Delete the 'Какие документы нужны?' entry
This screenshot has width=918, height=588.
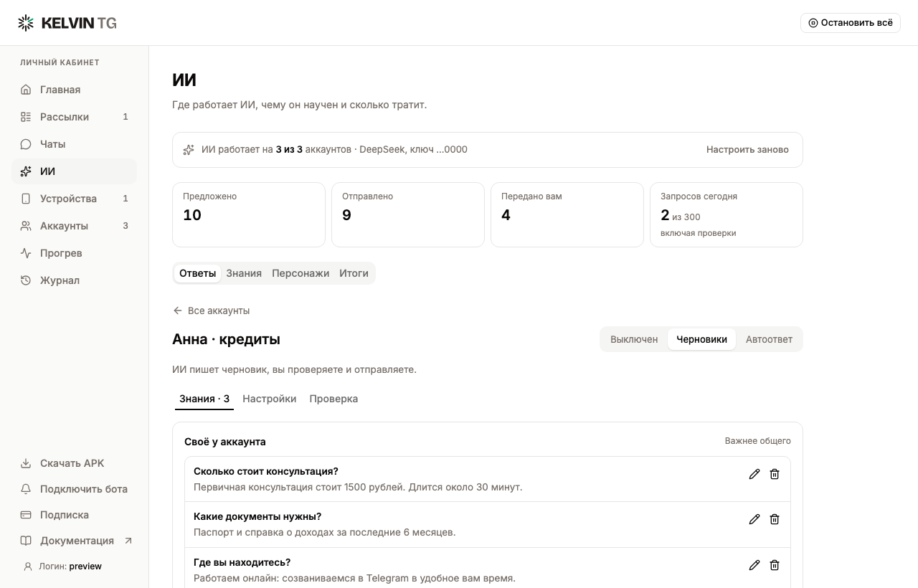pos(775,519)
